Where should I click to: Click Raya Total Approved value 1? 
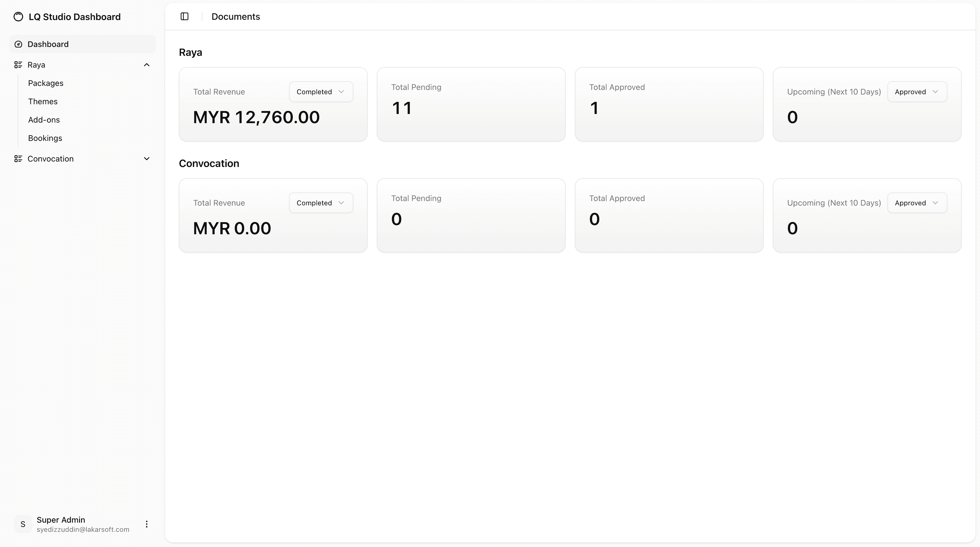tap(594, 108)
